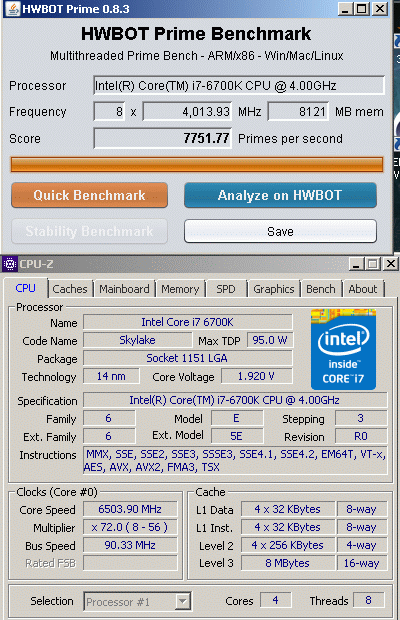Click the 90.33 MHz bus speed value
The height and width of the screenshot is (620, 400).
(x=130, y=545)
